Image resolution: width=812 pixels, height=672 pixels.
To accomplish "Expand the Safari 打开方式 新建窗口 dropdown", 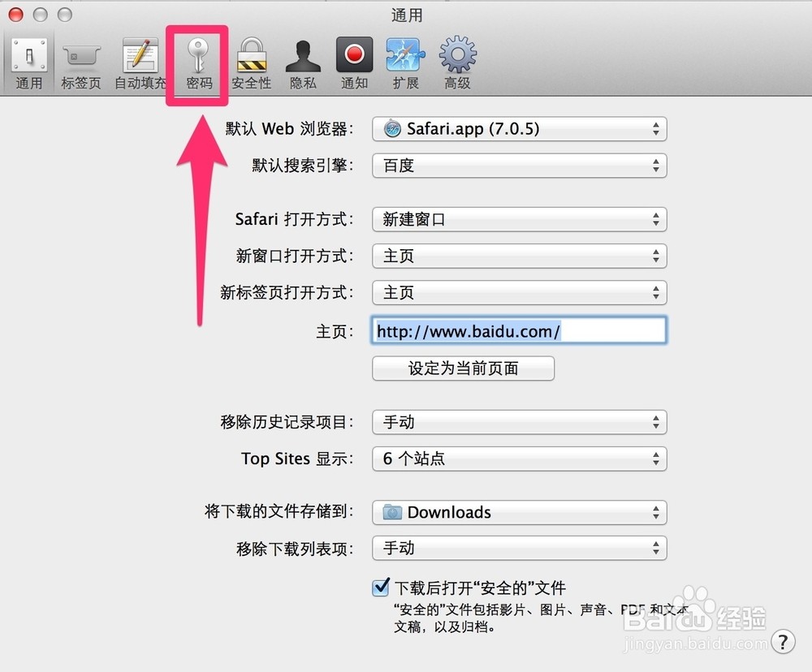I will tap(520, 219).
